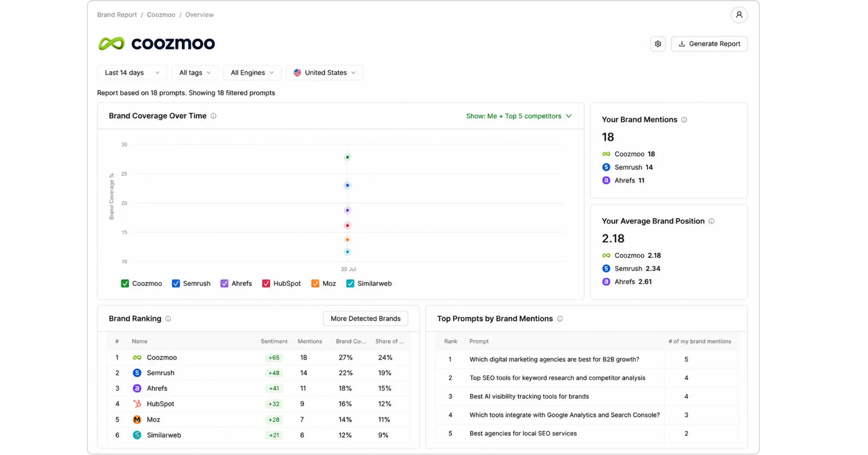The width and height of the screenshot is (868, 455).
Task: Expand Show: Me + Top 5 competitors
Action: pos(519,116)
